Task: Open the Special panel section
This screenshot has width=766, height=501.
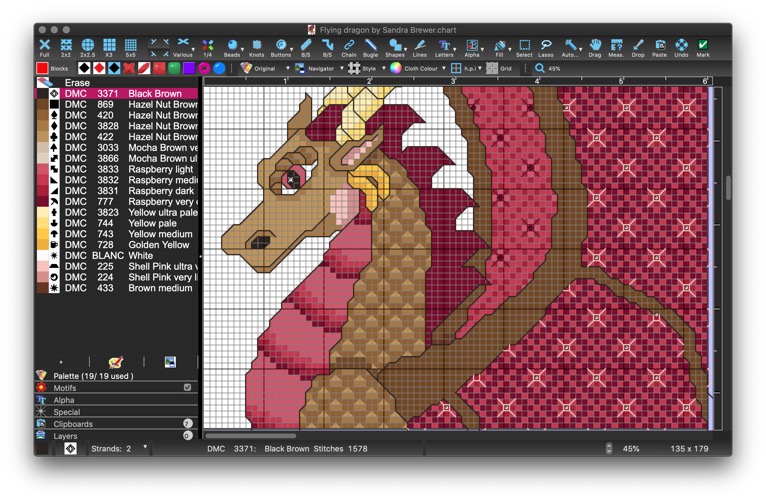Action: (117, 412)
